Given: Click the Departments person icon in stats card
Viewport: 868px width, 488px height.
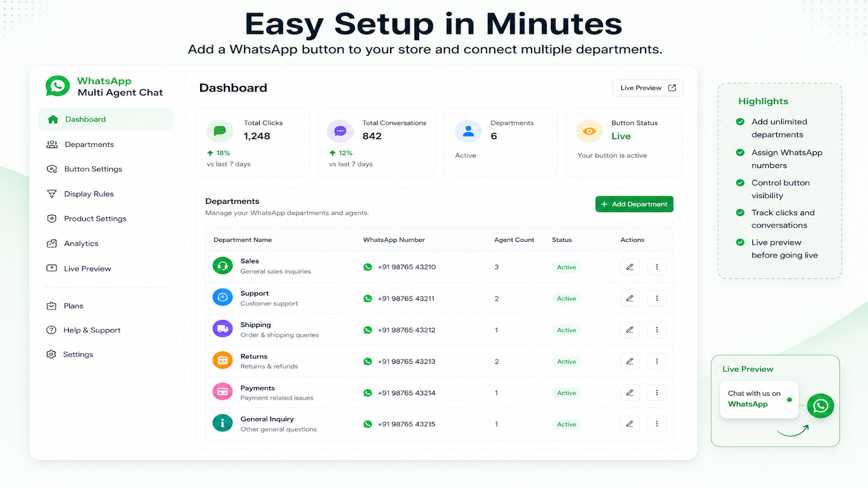Looking at the screenshot, I should pos(468,131).
